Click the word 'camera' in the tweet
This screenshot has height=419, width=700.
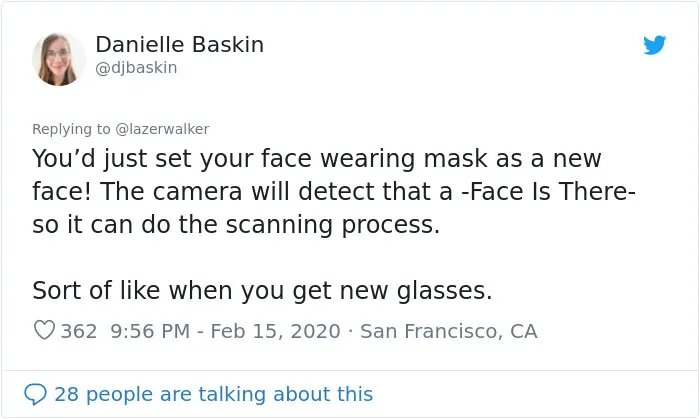tap(197, 192)
